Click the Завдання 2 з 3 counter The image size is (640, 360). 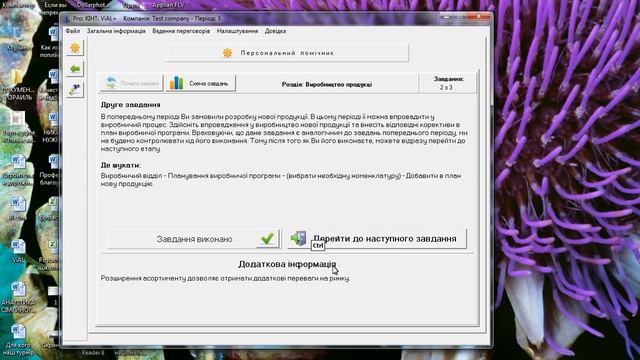click(x=448, y=83)
